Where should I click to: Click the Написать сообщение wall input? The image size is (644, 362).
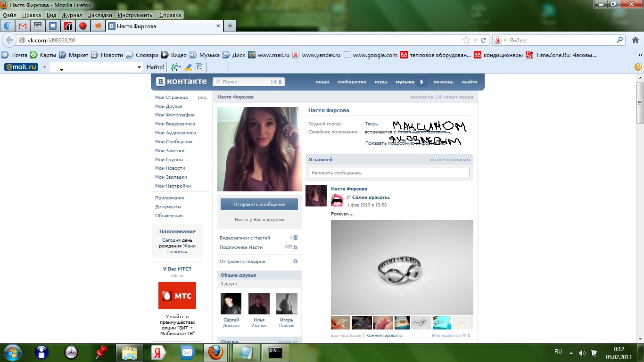pyautogui.click(x=389, y=173)
